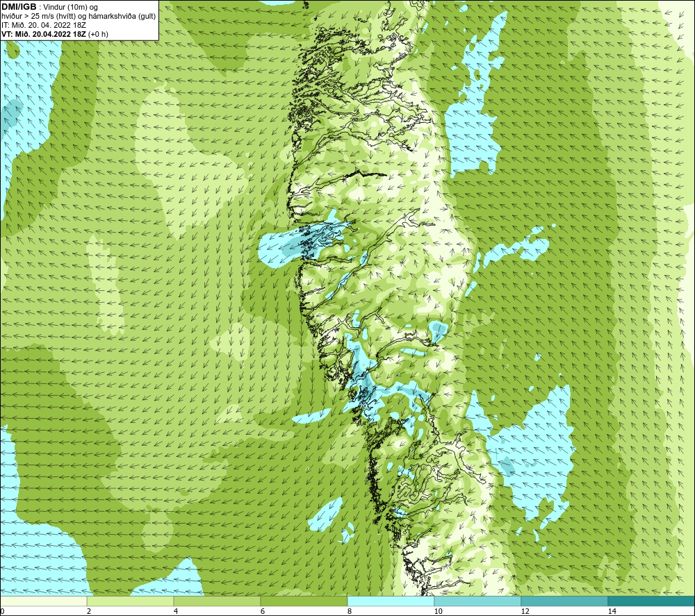
Task: Click the scale label 14
Action: [x=612, y=611]
